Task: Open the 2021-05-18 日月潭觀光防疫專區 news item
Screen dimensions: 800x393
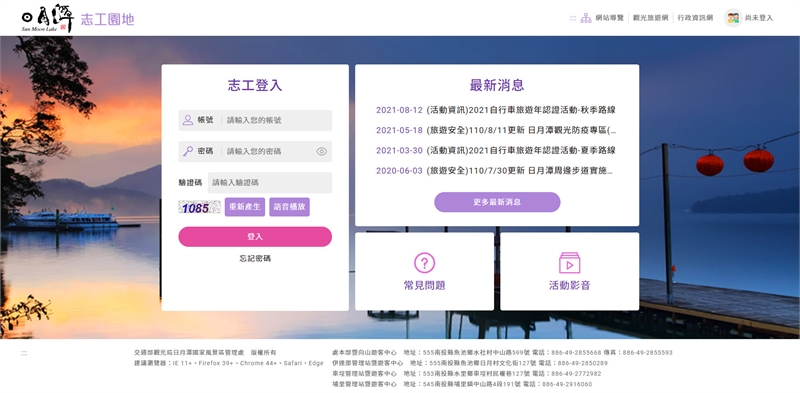Action: point(496,130)
